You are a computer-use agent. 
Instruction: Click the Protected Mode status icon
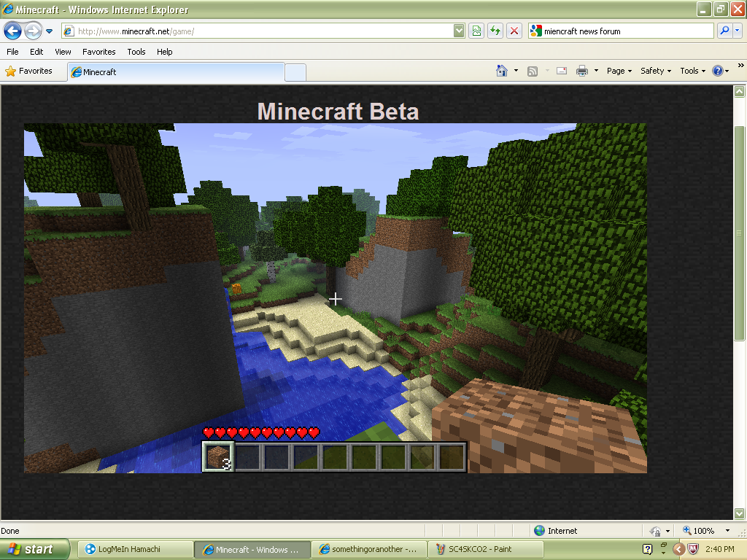click(656, 531)
